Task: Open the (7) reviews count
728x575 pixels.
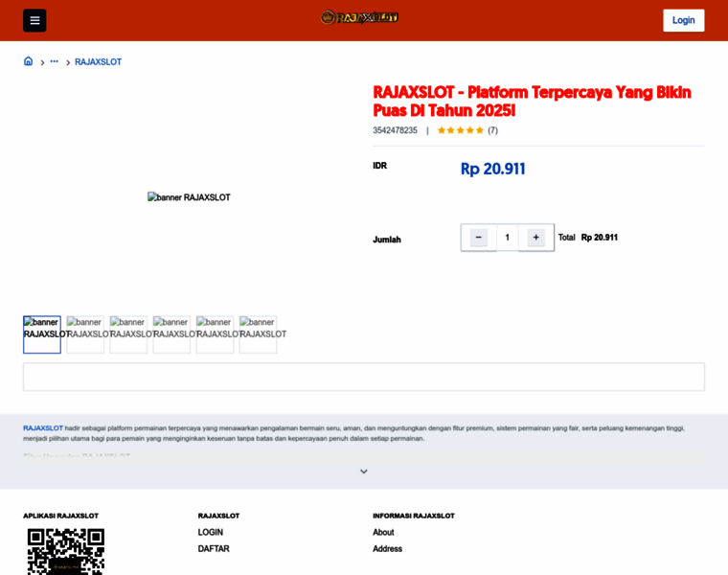Action: point(492,130)
